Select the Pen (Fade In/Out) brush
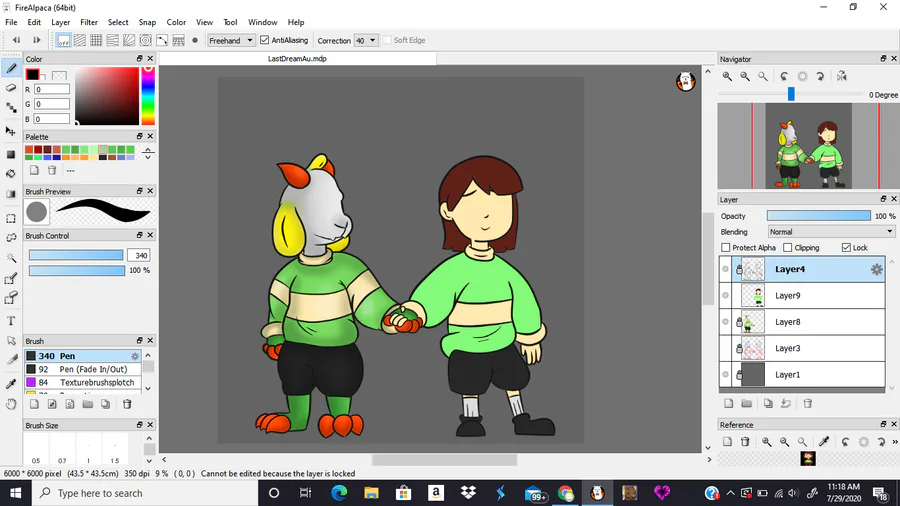900x506 pixels. click(x=83, y=369)
